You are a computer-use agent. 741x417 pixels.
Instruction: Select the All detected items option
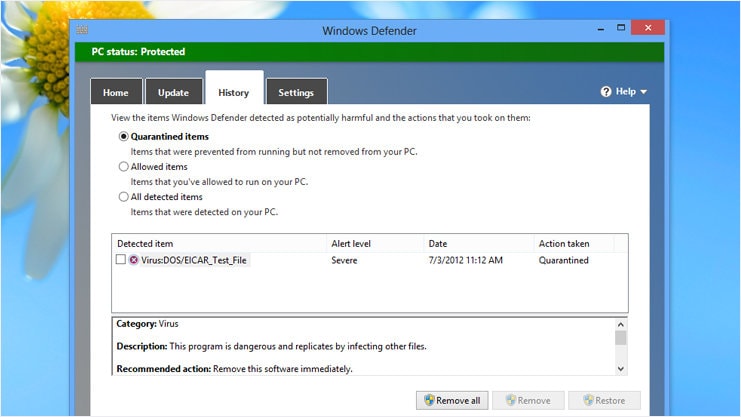click(x=124, y=197)
